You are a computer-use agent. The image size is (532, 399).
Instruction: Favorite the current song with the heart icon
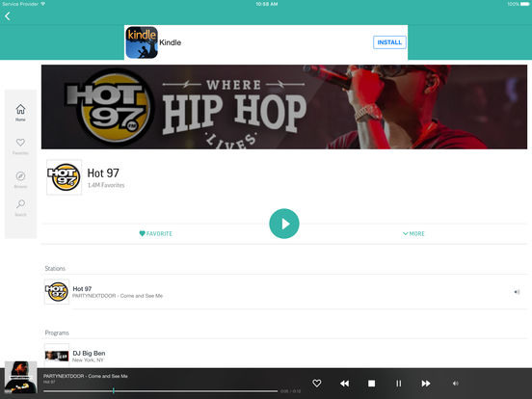coord(316,384)
